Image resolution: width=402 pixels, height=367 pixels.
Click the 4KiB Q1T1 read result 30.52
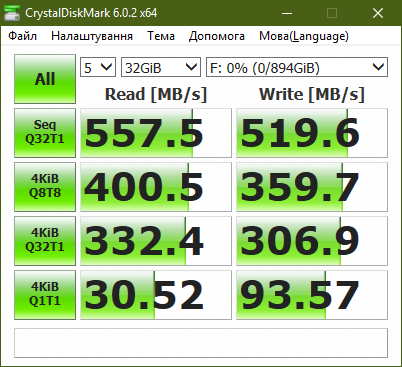[x=156, y=295]
